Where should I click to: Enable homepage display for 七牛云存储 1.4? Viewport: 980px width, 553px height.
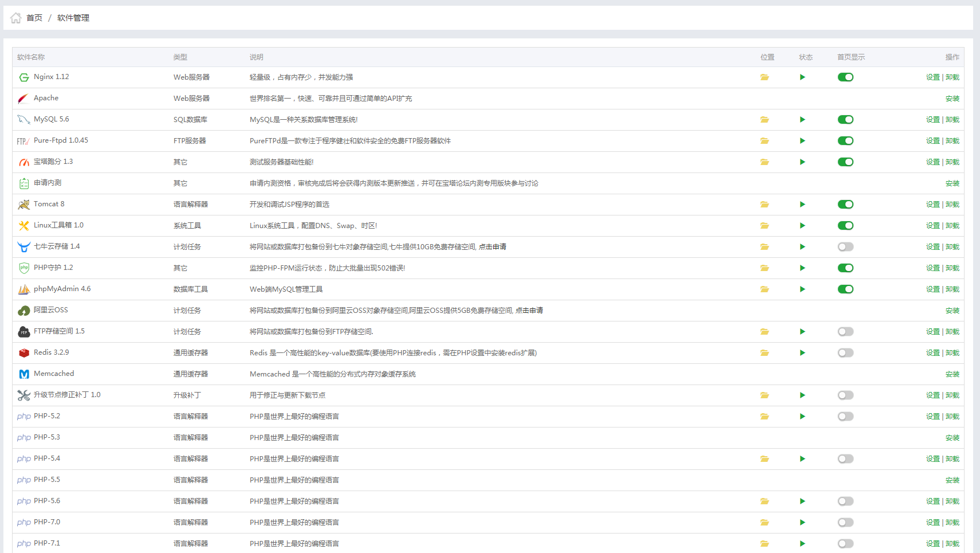[845, 247]
